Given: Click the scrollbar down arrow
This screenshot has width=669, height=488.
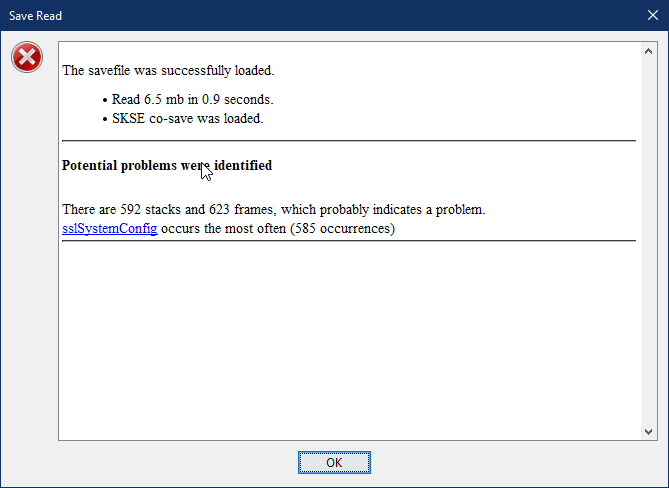Looking at the screenshot, I should 649,432.
